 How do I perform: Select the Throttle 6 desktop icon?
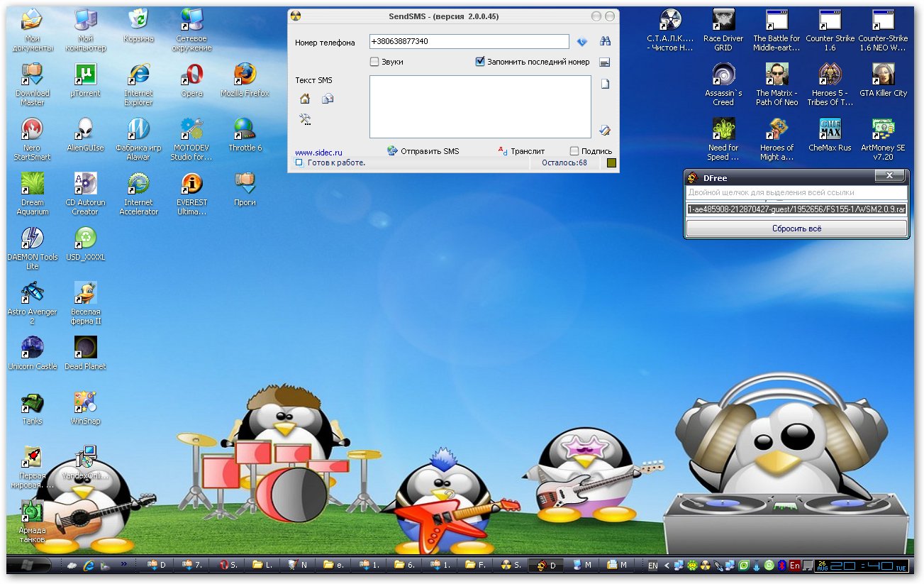[245, 135]
